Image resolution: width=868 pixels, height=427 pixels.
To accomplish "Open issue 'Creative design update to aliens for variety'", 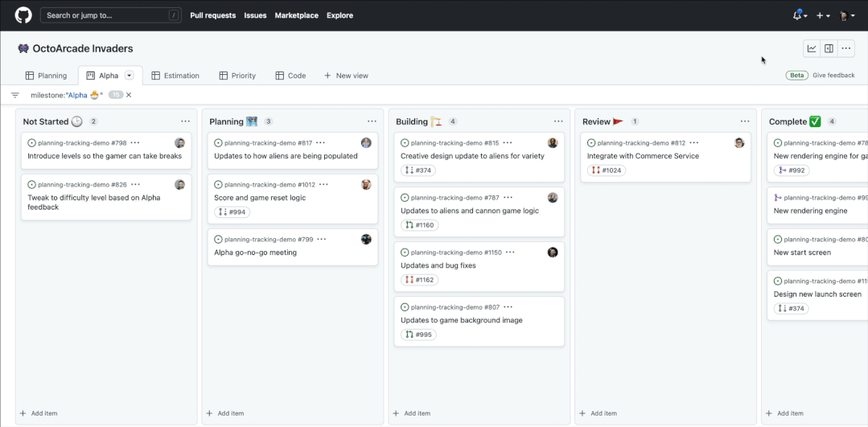I will click(x=472, y=156).
